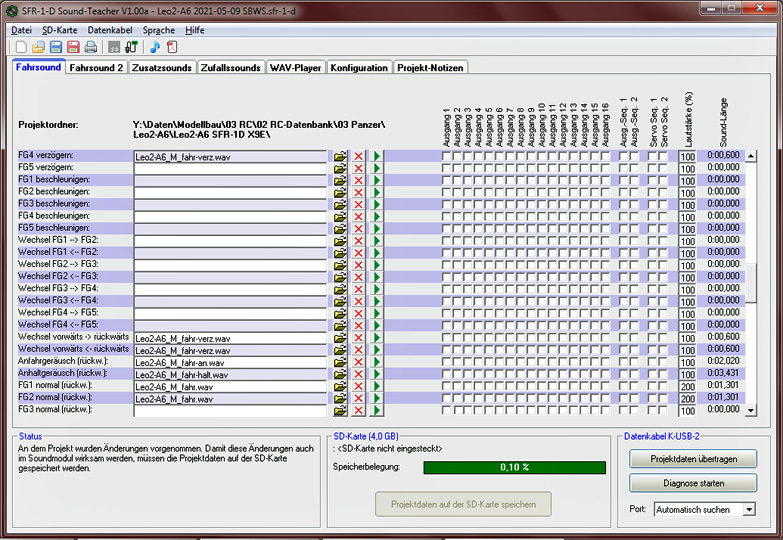Clear the FG2 normal (rückw.) sound with X
This screenshot has width=783, height=540.
coord(359,398)
